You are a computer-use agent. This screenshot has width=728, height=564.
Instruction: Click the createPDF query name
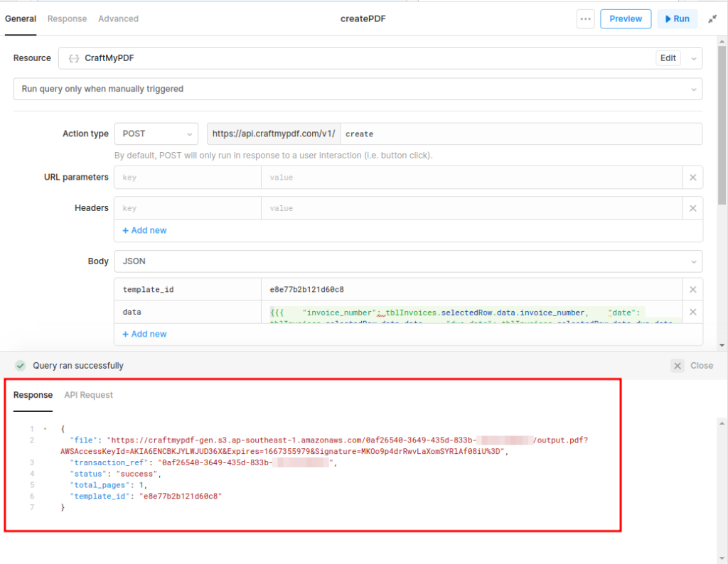363,19
